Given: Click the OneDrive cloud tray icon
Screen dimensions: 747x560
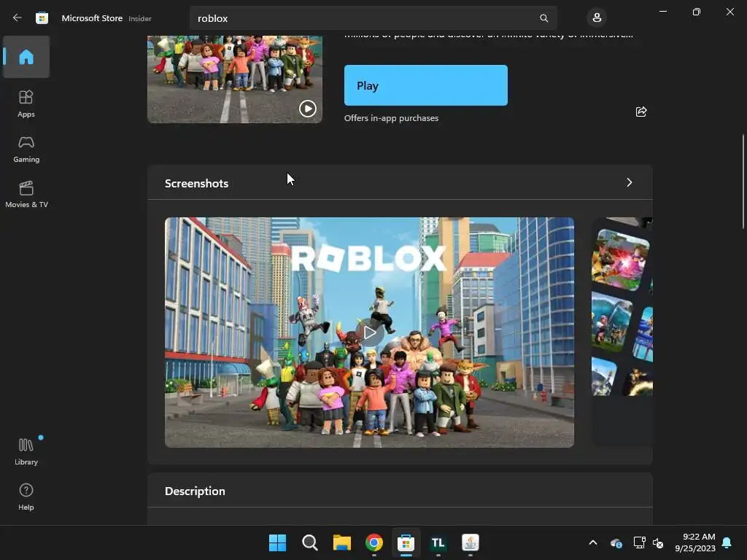Looking at the screenshot, I should [x=616, y=542].
